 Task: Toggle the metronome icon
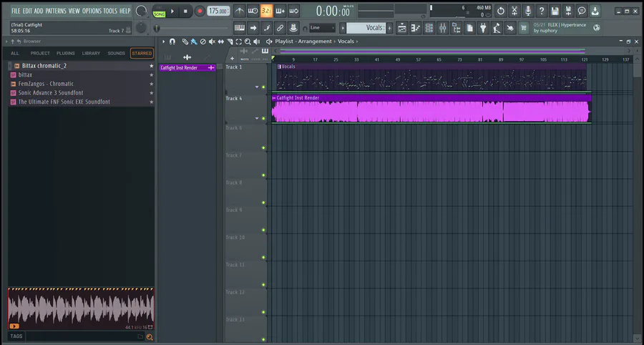coord(240,11)
